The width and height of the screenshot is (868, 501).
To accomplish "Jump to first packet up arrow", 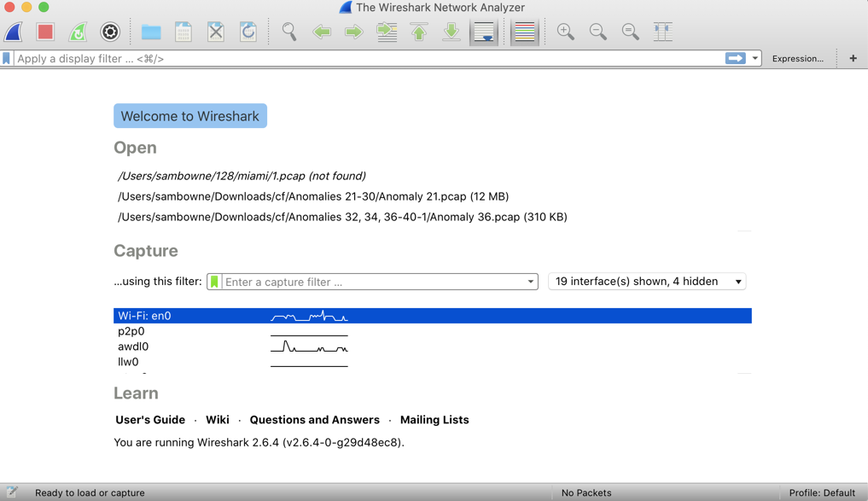I will (x=419, y=32).
